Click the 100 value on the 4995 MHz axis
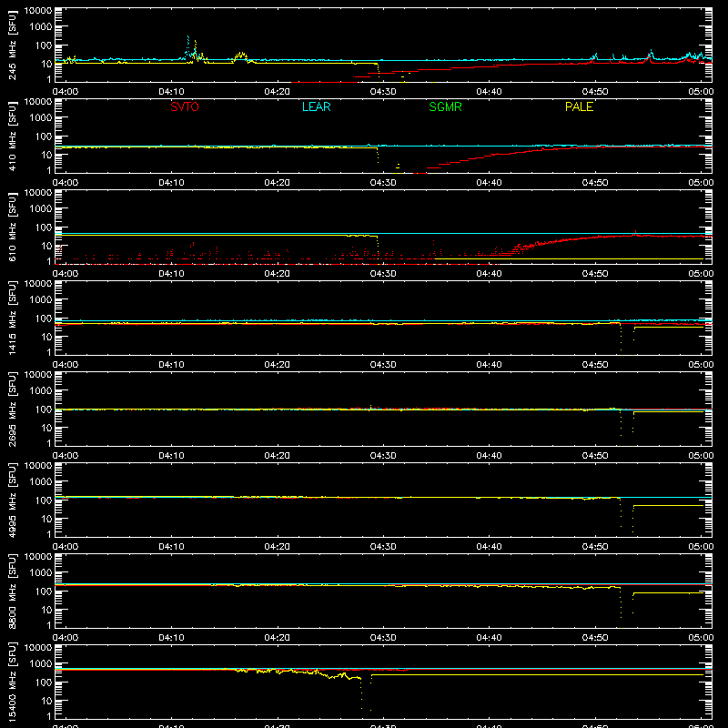Viewport: 728px width, 728px height. [44, 500]
